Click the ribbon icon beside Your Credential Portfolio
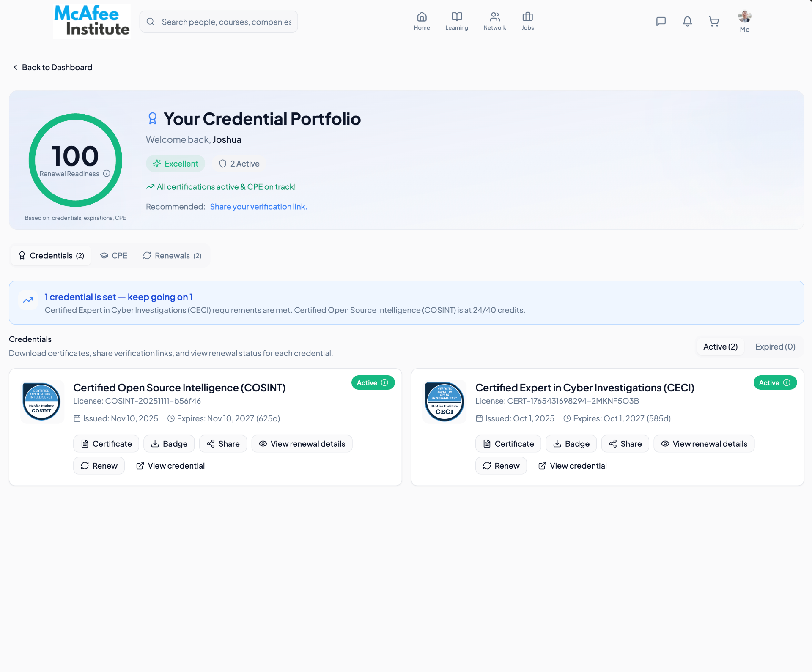 pos(153,119)
